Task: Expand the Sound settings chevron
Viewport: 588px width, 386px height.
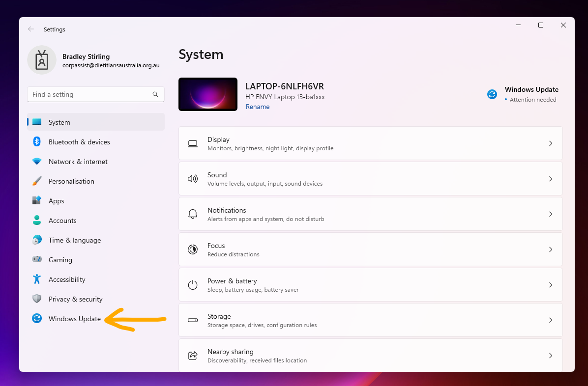Action: pyautogui.click(x=550, y=179)
